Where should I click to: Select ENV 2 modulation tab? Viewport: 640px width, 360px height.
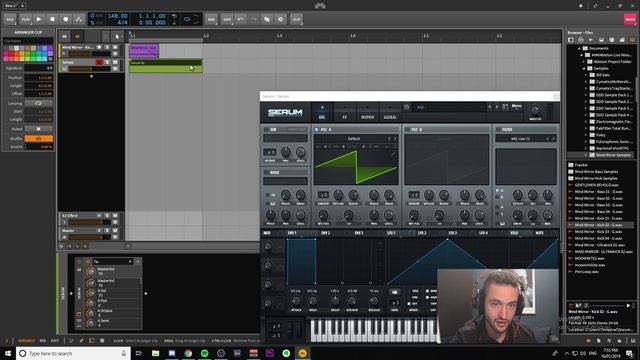pos(325,233)
